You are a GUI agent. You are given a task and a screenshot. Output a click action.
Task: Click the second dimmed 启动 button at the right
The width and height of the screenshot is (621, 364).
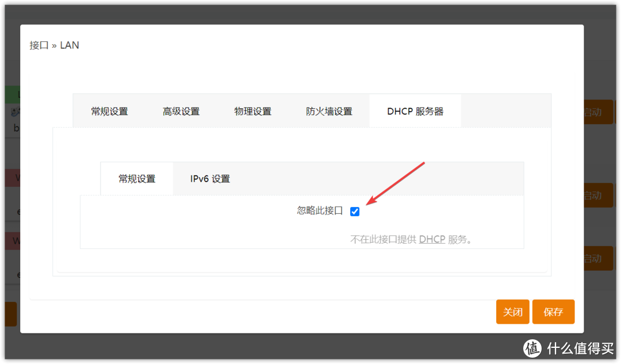[x=599, y=196]
